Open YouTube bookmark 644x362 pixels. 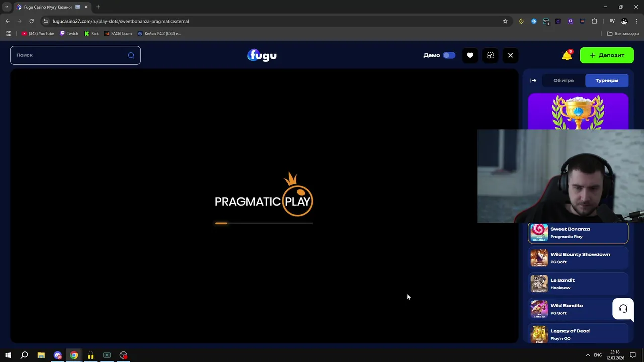pyautogui.click(x=38, y=33)
